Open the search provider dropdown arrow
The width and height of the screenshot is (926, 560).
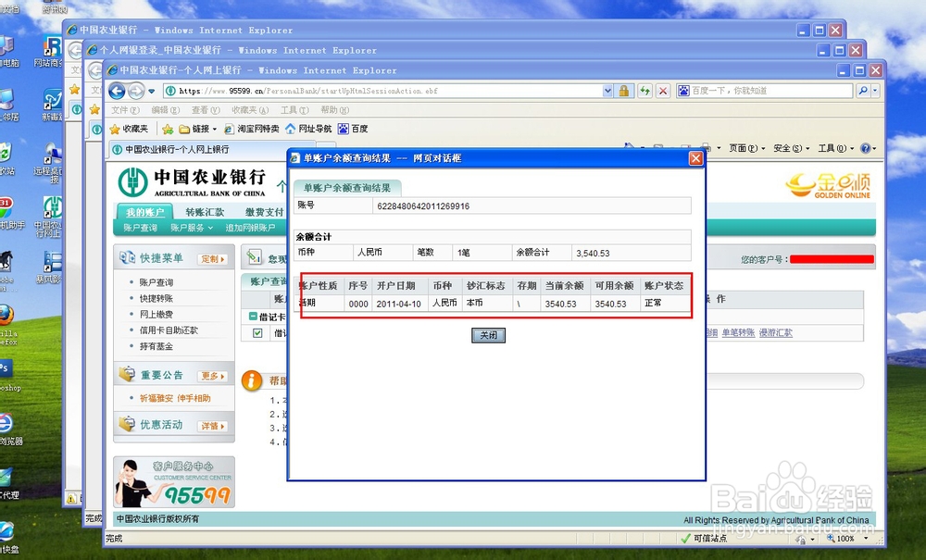pyautogui.click(x=875, y=91)
